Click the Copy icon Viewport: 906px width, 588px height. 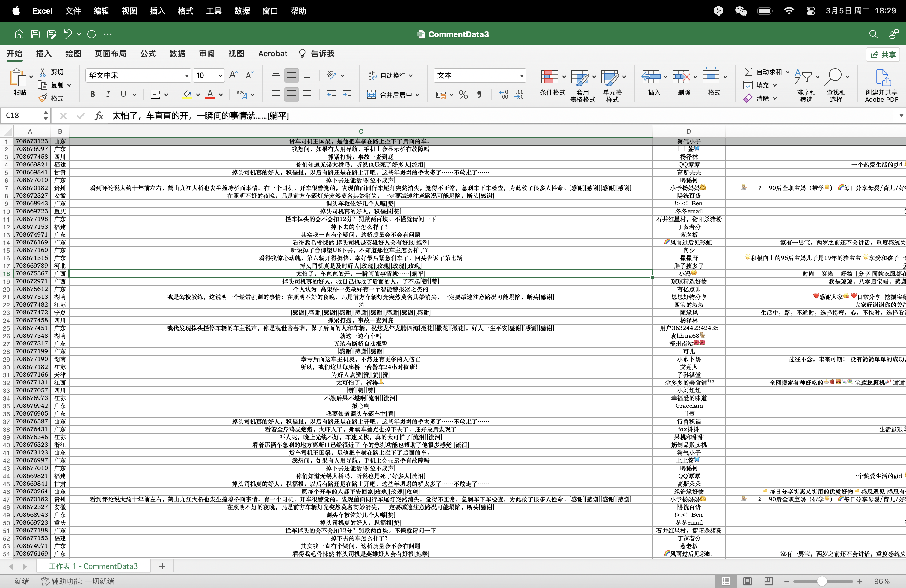coord(42,85)
